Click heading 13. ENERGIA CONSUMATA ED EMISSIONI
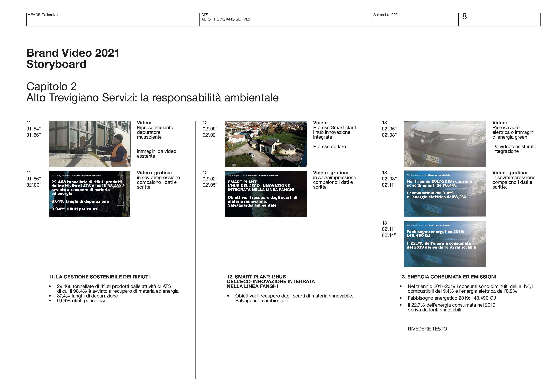 tap(448, 277)
